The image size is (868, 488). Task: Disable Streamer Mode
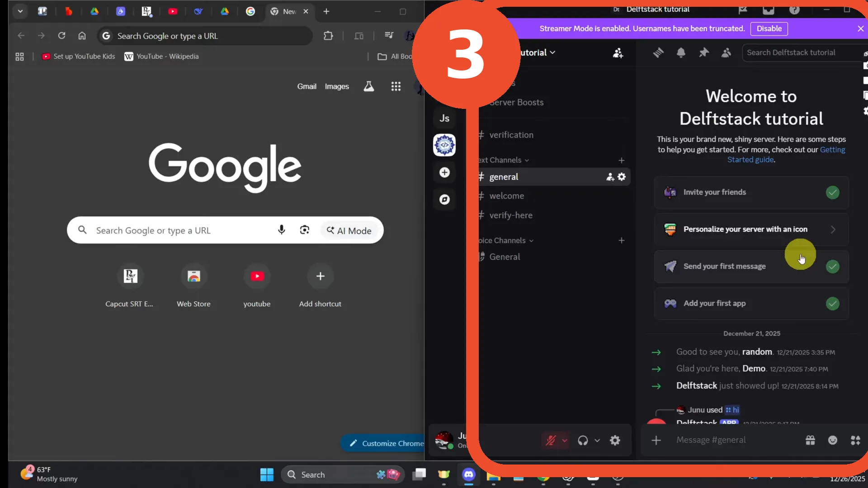coord(769,28)
